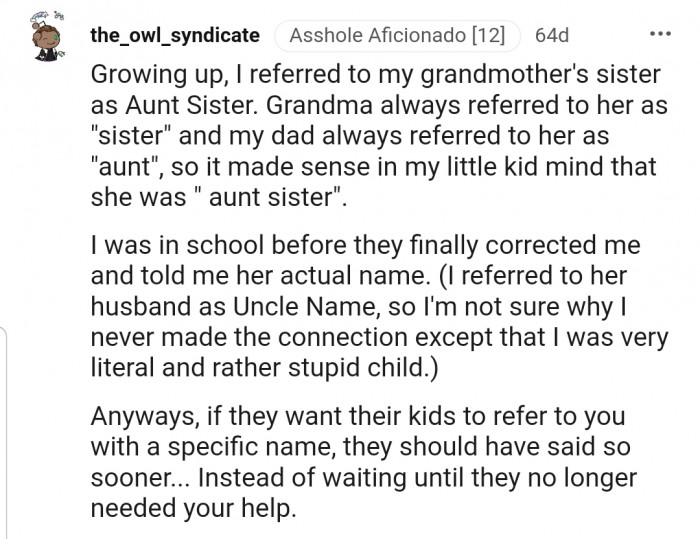This screenshot has width=700, height=539.
Task: Open the_owl_syndicate's avatar image
Action: (x=47, y=37)
